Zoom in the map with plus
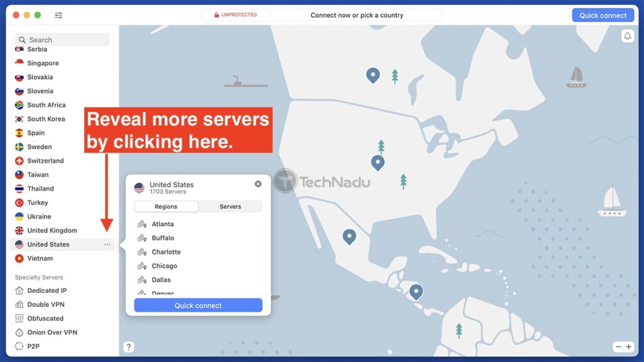 click(628, 347)
